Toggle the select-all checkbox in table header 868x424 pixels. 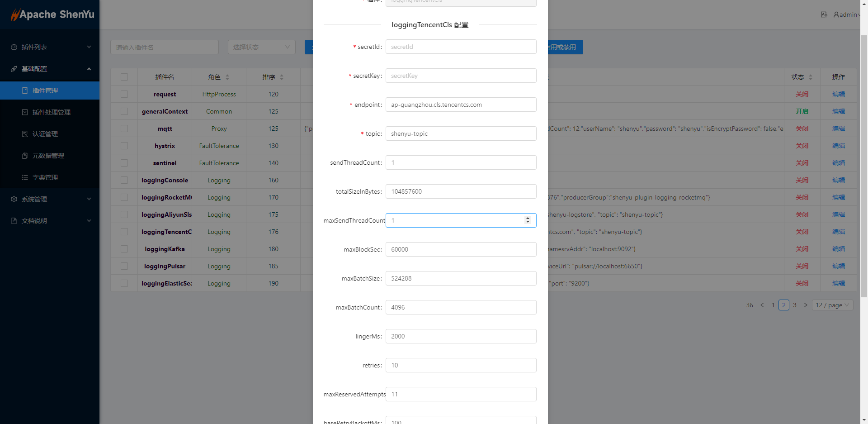click(x=124, y=77)
